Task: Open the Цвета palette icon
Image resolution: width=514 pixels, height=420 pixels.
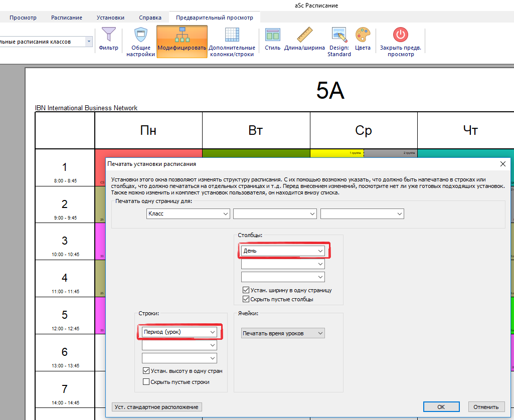Action: pyautogui.click(x=363, y=35)
